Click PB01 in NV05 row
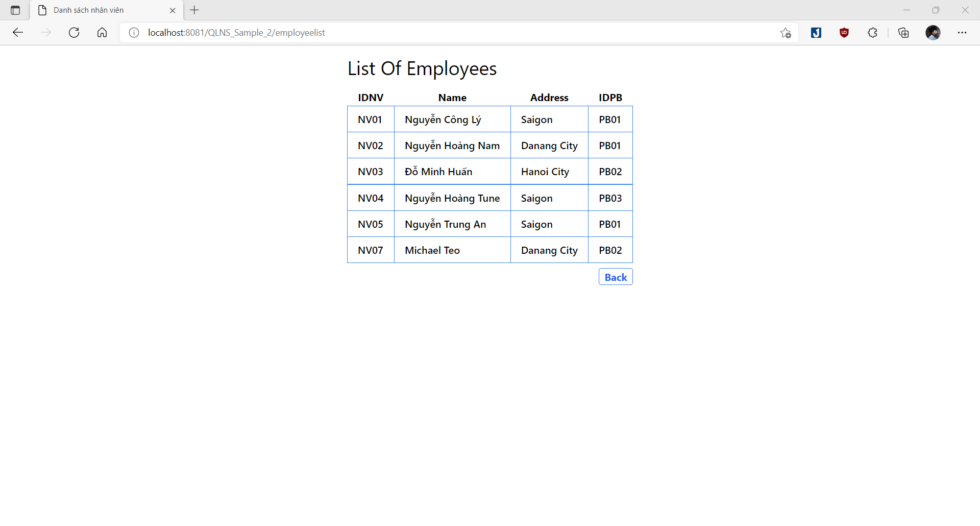The image size is (980, 526). pos(610,224)
